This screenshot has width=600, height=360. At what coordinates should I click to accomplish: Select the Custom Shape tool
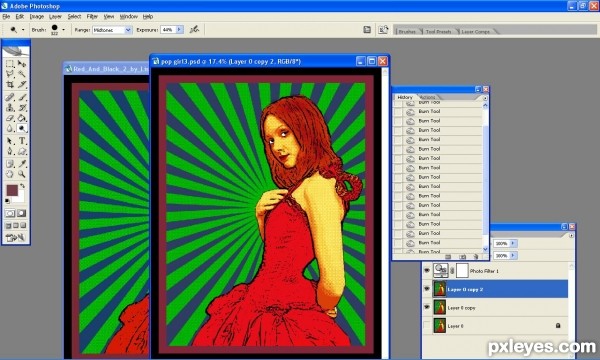pos(22,151)
